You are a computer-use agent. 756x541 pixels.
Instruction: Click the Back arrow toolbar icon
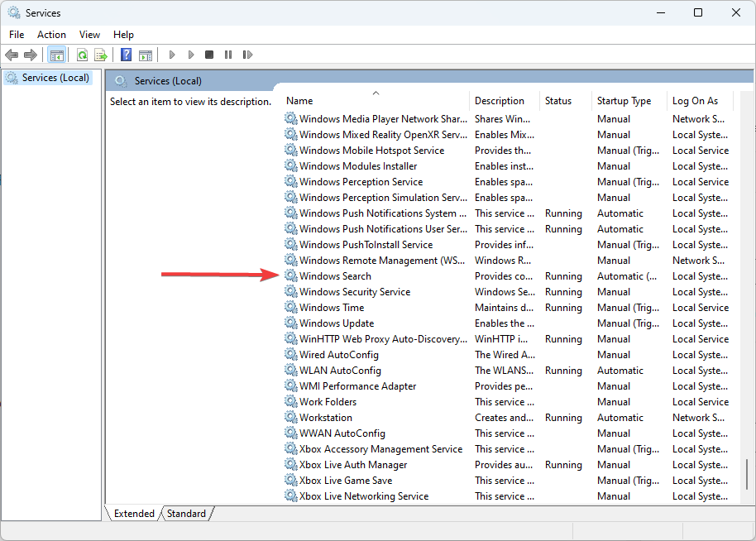tap(12, 55)
